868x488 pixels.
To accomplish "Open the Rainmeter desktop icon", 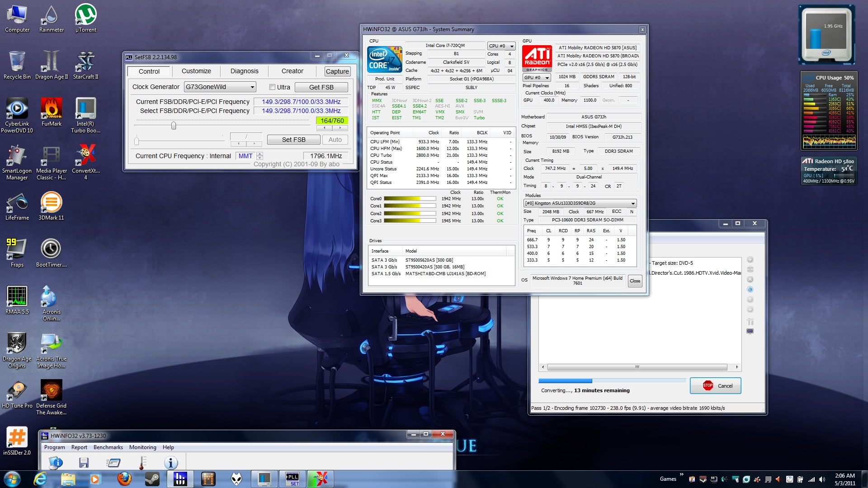I will click(51, 18).
